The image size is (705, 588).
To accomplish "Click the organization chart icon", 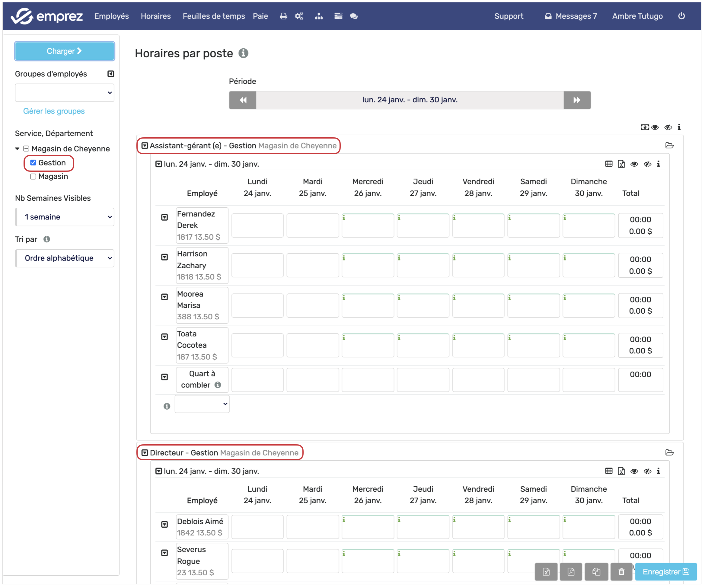I will (x=319, y=16).
